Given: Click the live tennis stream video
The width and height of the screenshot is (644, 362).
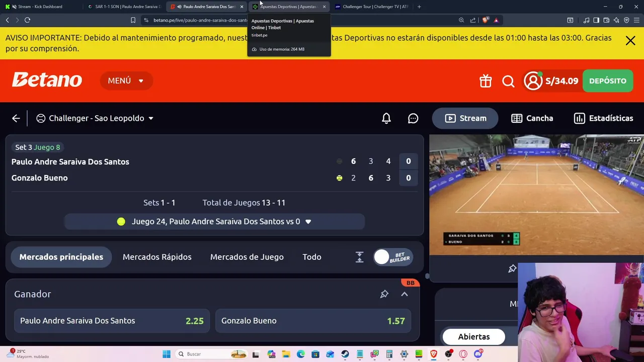Looking at the screenshot, I should click(536, 195).
